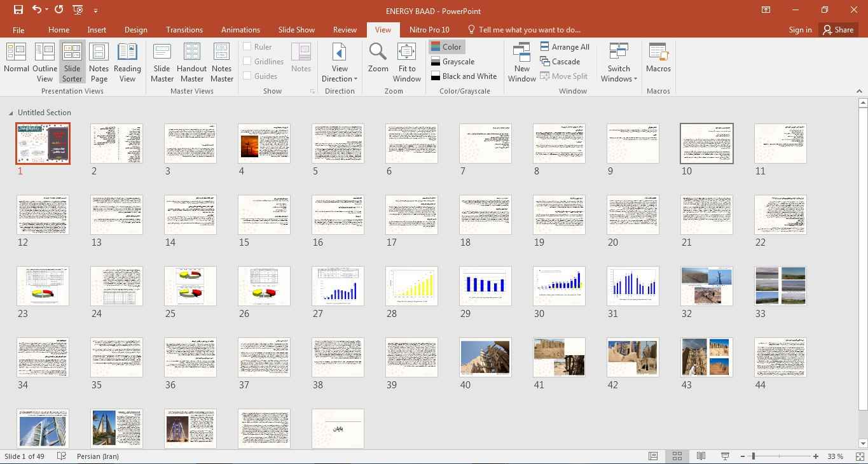Check the Guides option
868x464 pixels.
(x=247, y=76)
